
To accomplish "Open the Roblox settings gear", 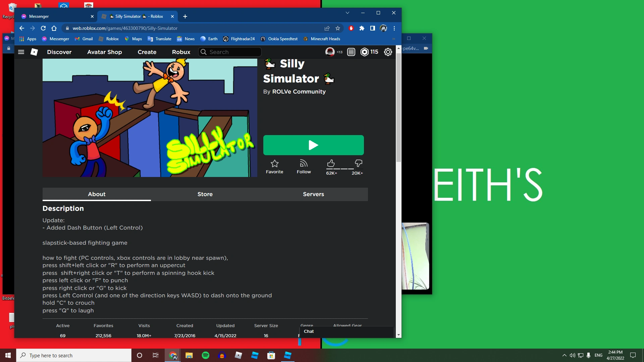I will click(388, 52).
